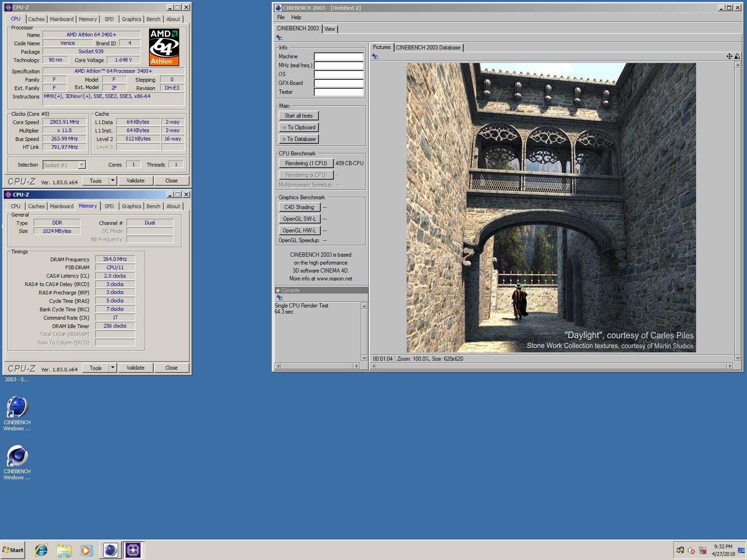Open Graphics tab in lower CPU-Z window

pos(131,206)
